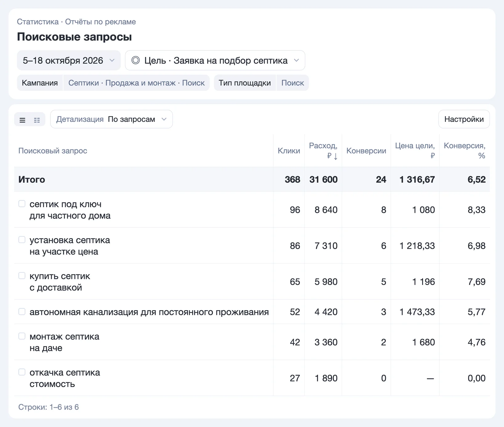Click the query 'автономная канализация для постоянного проживания'
The height and width of the screenshot is (427, 504).
click(x=149, y=312)
